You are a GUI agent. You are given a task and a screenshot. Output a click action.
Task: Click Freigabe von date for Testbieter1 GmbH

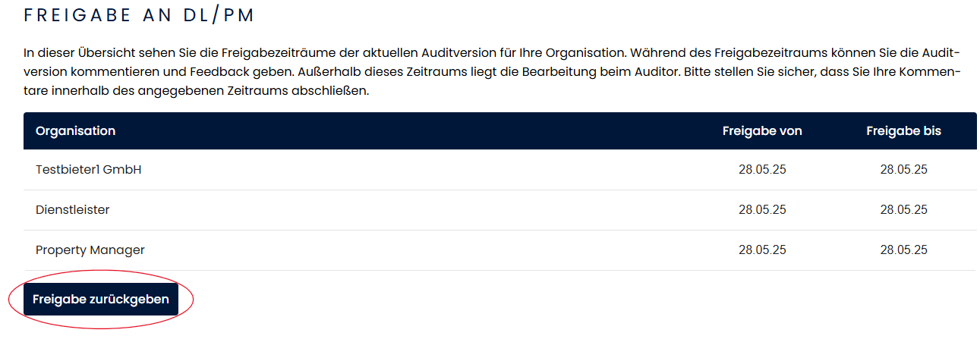pos(762,170)
